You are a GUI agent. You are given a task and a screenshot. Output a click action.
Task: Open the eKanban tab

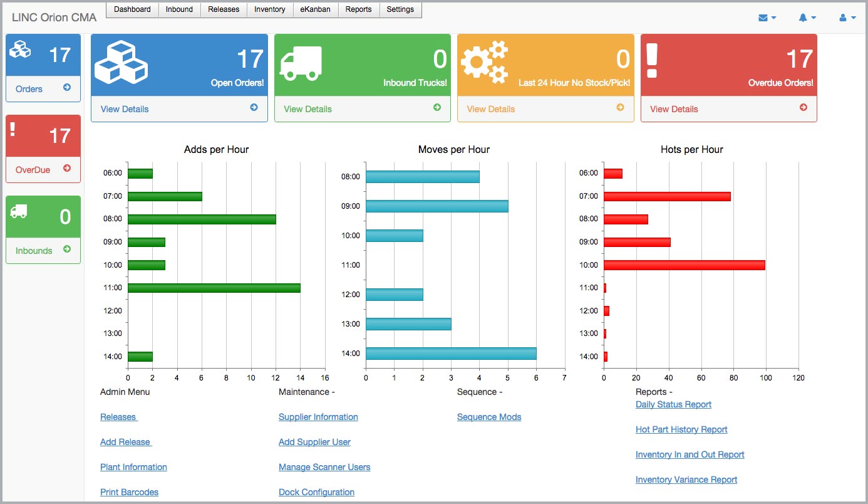[x=316, y=9]
